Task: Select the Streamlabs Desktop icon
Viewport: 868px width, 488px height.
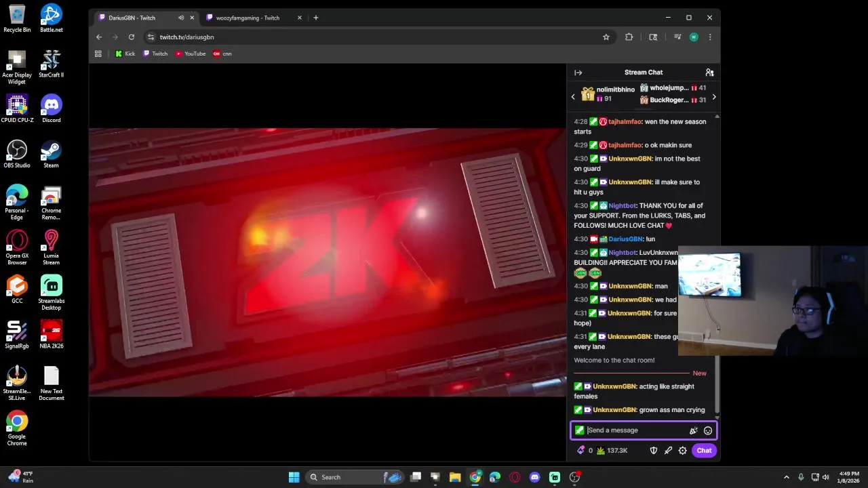Action: (x=52, y=293)
